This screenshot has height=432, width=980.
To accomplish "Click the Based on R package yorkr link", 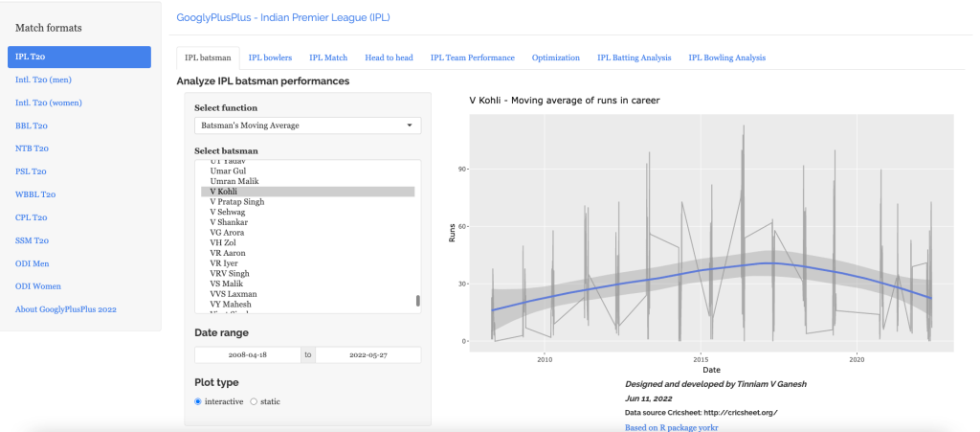I will coord(671,427).
